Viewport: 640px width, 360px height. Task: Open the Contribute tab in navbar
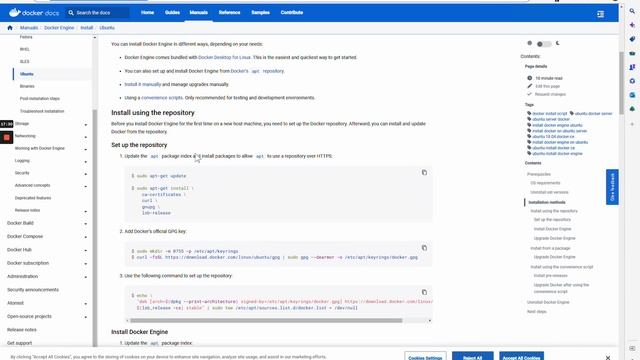(x=292, y=13)
